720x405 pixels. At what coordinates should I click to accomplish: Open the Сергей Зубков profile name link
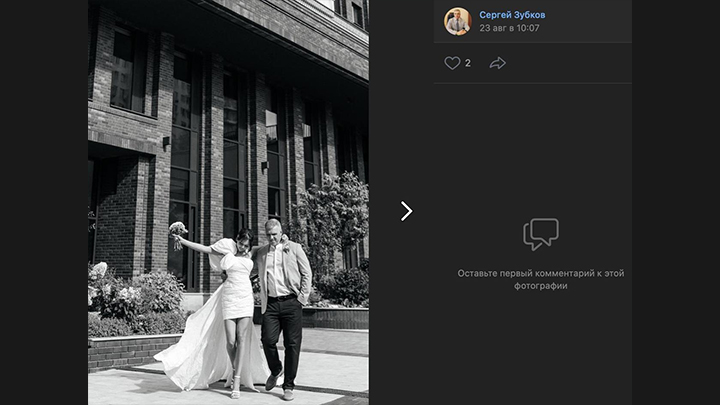coord(512,15)
